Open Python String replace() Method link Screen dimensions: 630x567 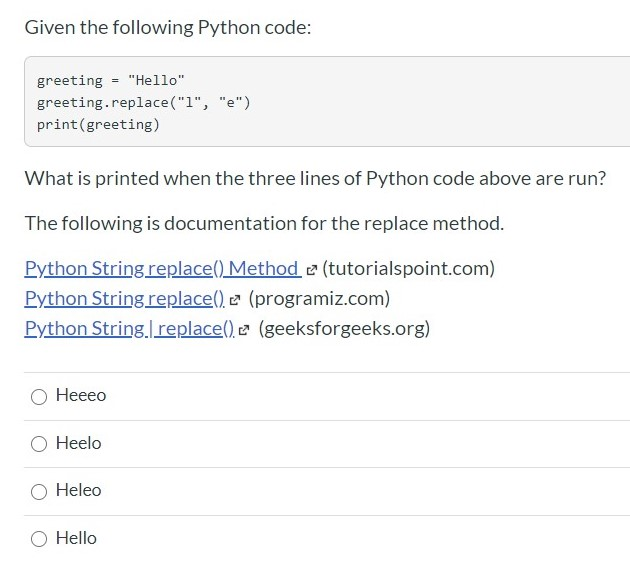pos(161,268)
